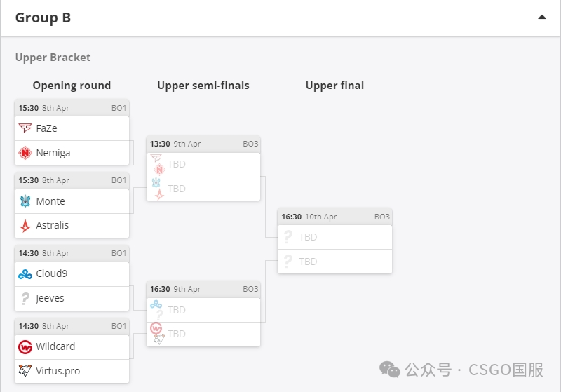Screen dimensions: 561x392
Task: Click the Wildcard team logo icon
Action: click(25, 346)
